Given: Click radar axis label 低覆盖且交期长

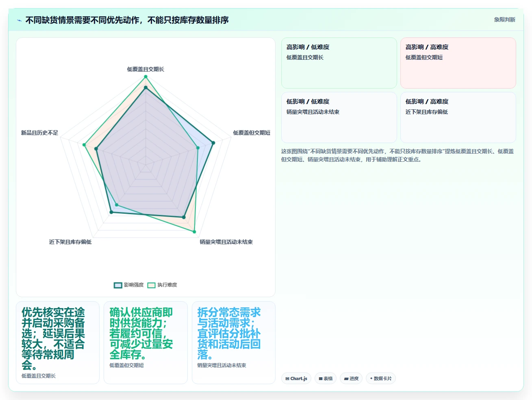Looking at the screenshot, I should 145,69.
